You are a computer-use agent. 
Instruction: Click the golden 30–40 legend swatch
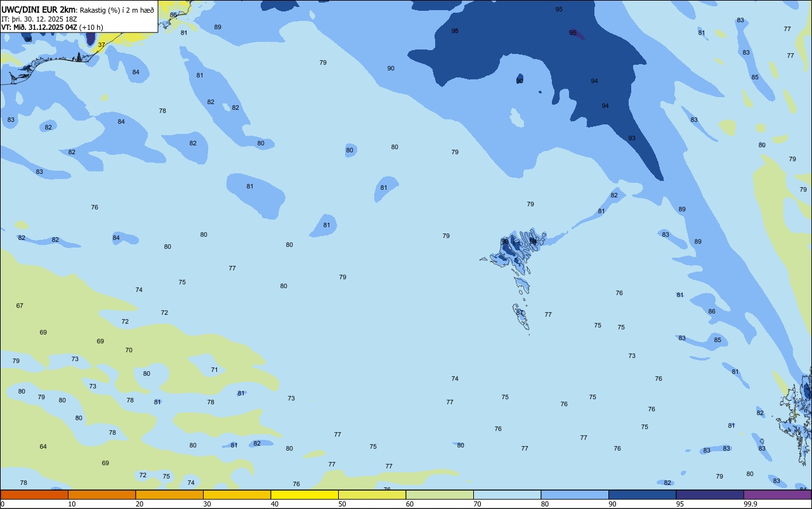(237, 494)
